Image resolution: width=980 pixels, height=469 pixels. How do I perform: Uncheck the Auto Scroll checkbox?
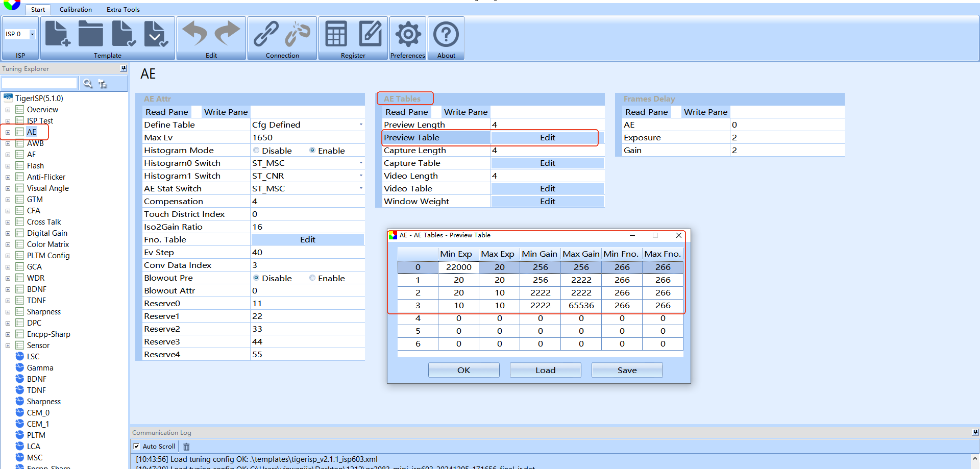pos(136,446)
